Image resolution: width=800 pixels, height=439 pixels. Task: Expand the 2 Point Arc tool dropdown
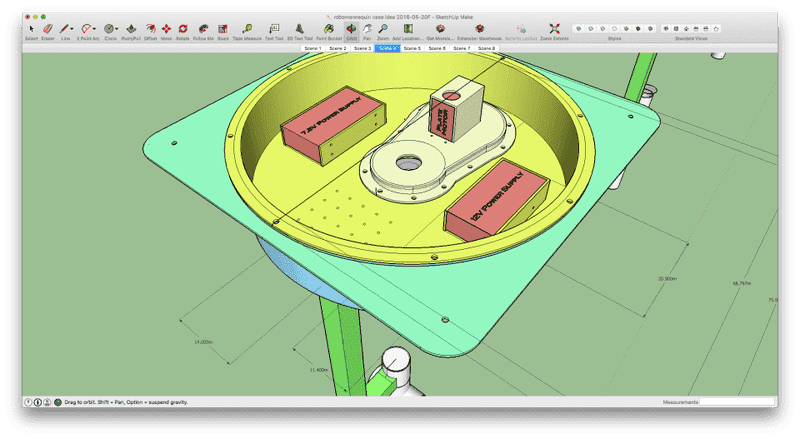pos(96,29)
